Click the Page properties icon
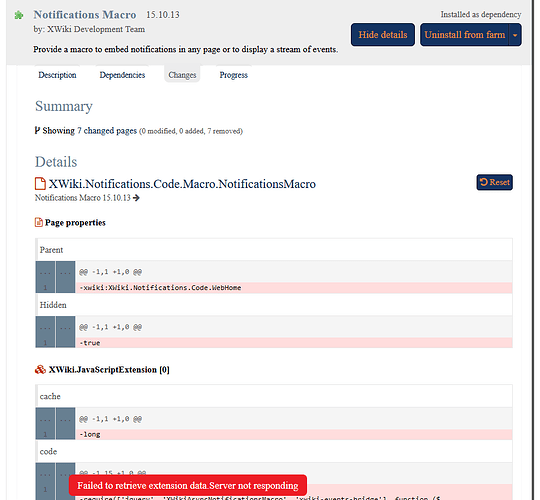The width and height of the screenshot is (540, 500). 39,222
